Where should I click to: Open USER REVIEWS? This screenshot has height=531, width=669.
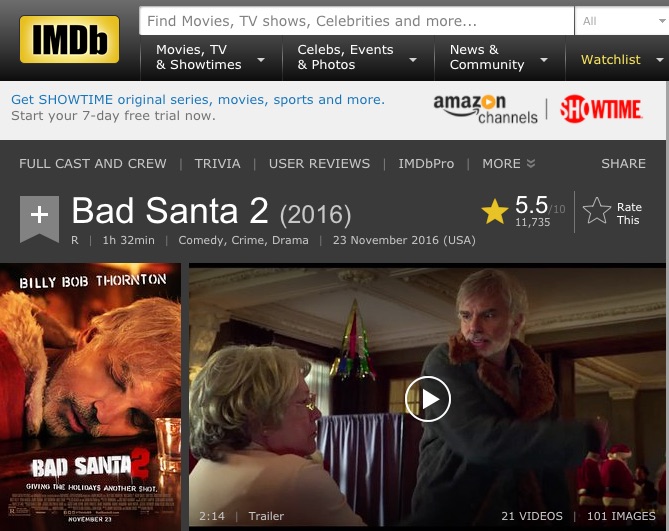319,163
